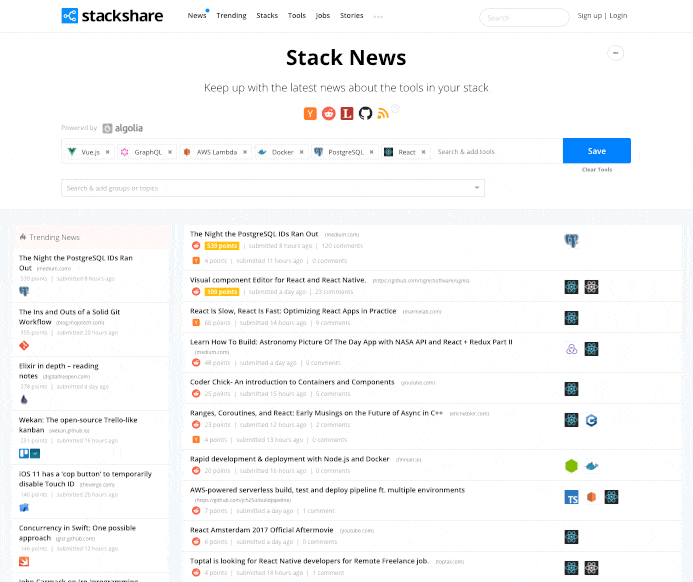
Task: Open 'Wekan: The open-source Trello-like kanban' link
Action: point(78,425)
